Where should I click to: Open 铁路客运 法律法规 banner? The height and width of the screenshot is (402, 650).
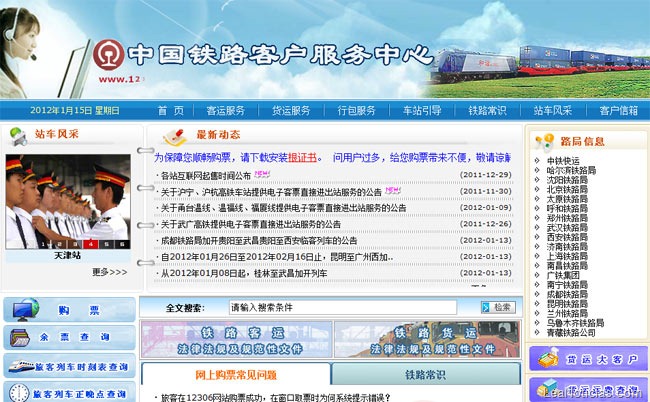click(x=236, y=339)
